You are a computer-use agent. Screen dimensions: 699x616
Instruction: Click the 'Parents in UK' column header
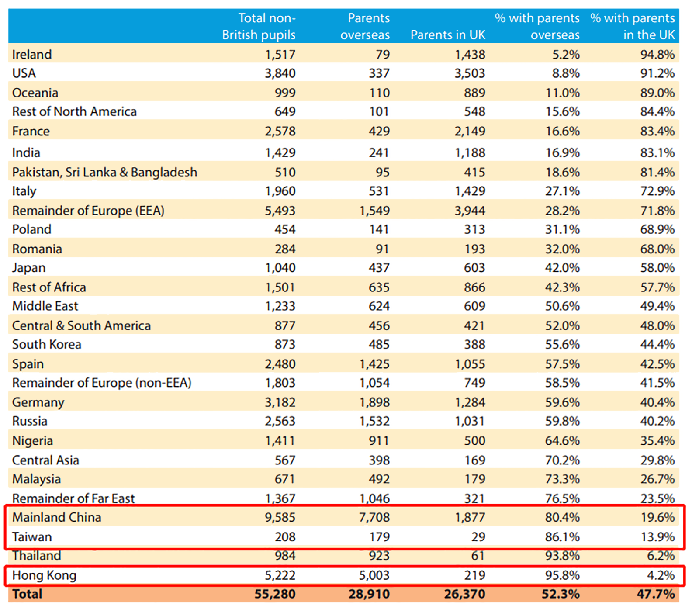(448, 35)
